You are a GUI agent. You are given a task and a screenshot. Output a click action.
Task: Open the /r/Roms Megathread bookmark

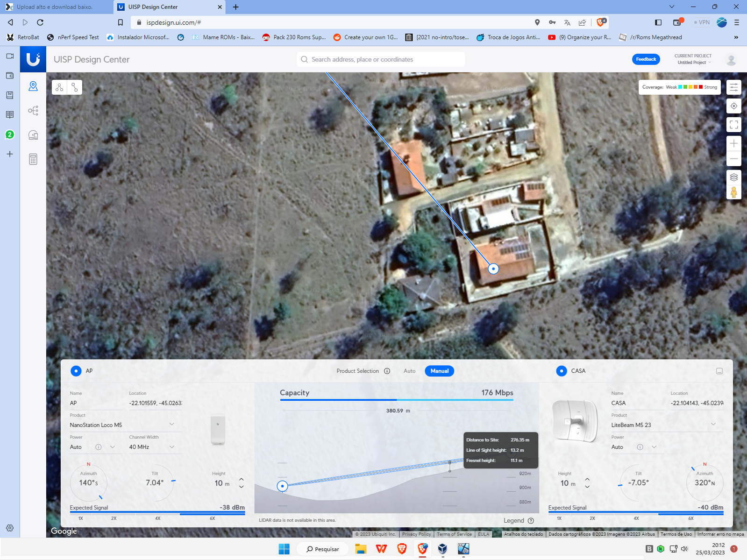tap(650, 37)
